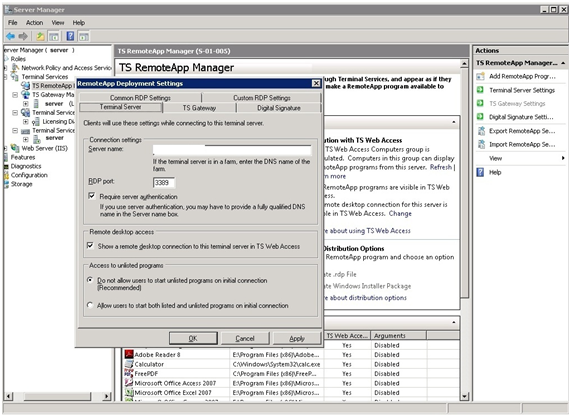This screenshot has width=571, height=417.
Task: Toggle Show a remote desktop connection checkbox
Action: [90, 246]
